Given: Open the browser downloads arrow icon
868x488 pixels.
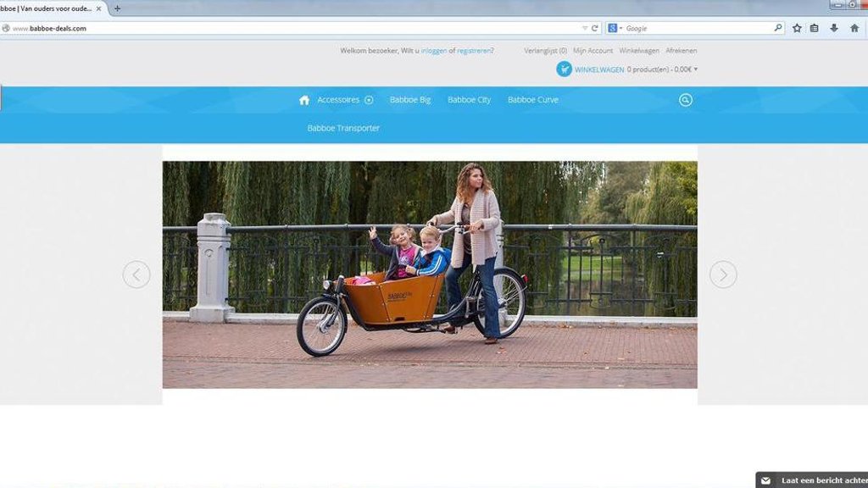Looking at the screenshot, I should click(834, 28).
